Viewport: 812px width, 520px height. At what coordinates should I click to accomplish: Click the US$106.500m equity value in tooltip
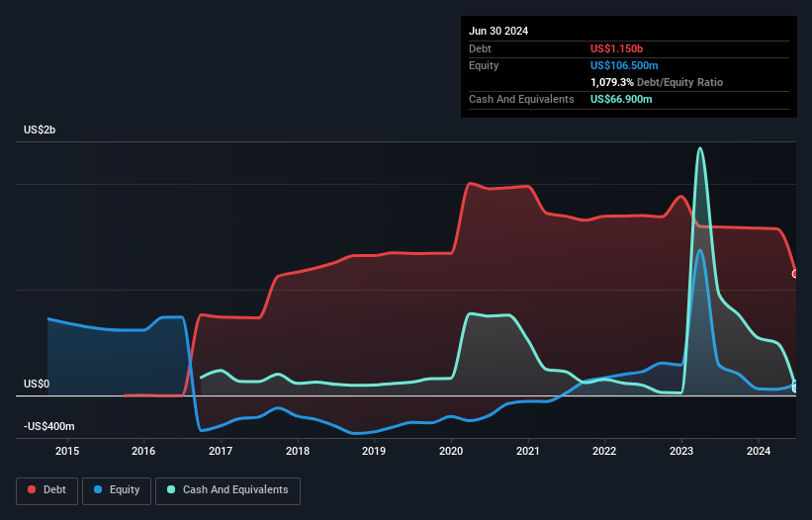point(624,65)
